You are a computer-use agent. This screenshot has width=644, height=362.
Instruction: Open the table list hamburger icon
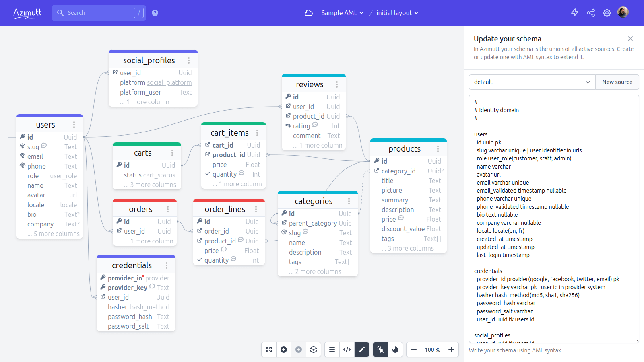332,350
